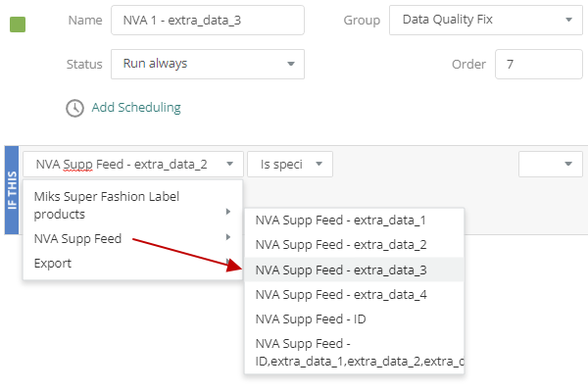Expand the NVA Supp Feed - extra_data_2 field selector
588x392 pixels.
point(133,165)
